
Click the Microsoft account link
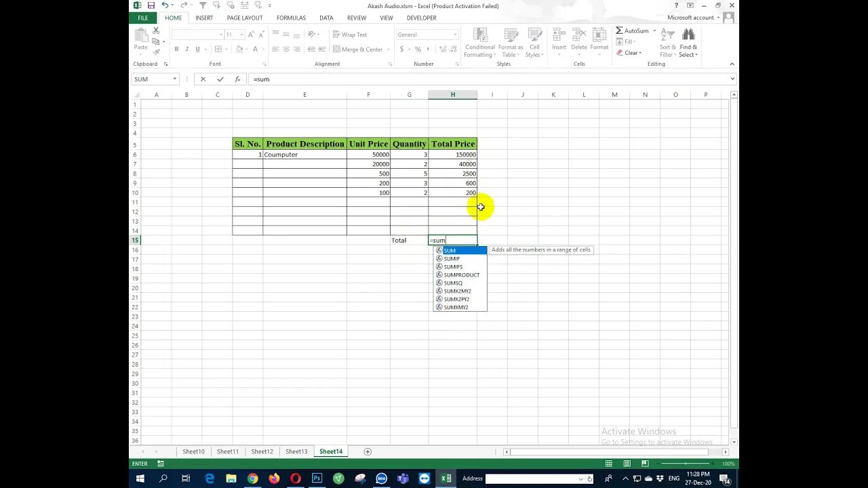pyautogui.click(x=690, y=18)
